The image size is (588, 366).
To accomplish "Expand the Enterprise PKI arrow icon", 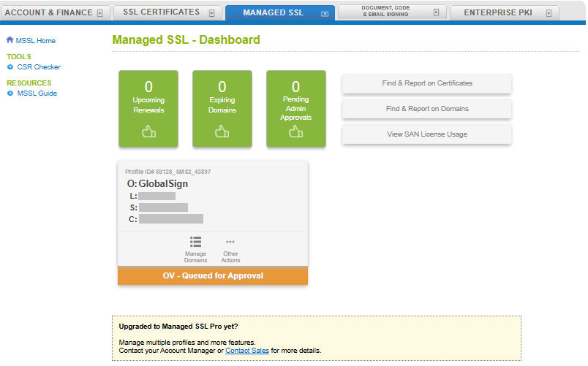I will pyautogui.click(x=549, y=13).
